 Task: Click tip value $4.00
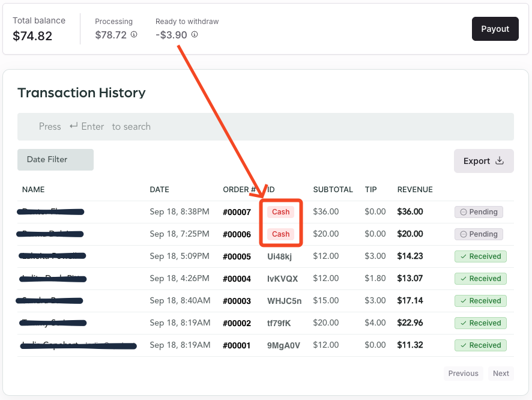(375, 323)
